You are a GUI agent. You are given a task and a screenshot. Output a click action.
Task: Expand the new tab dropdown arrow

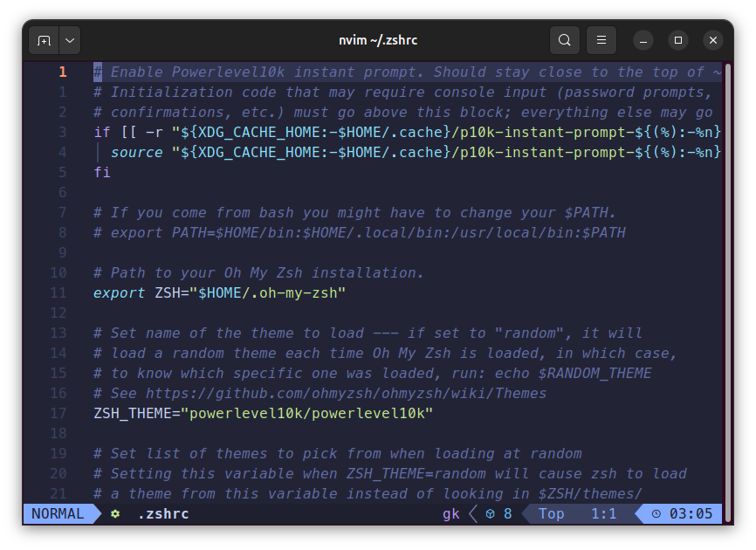69,40
